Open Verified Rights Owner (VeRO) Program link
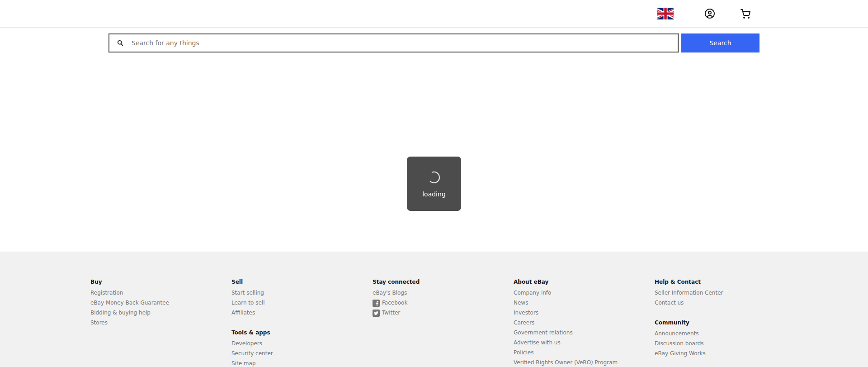The image size is (868, 367). [566, 362]
